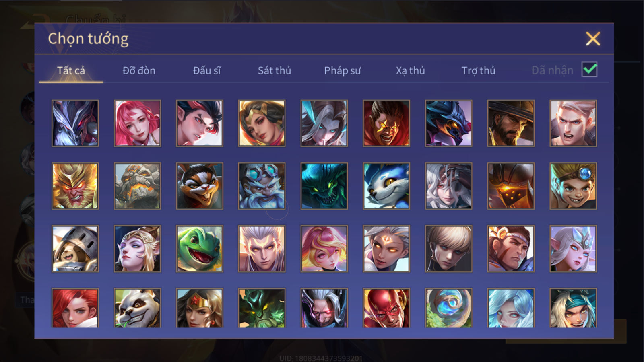Image resolution: width=644 pixels, height=362 pixels.
Task: Pick the green chameleon hero portrait
Action: coord(199,249)
